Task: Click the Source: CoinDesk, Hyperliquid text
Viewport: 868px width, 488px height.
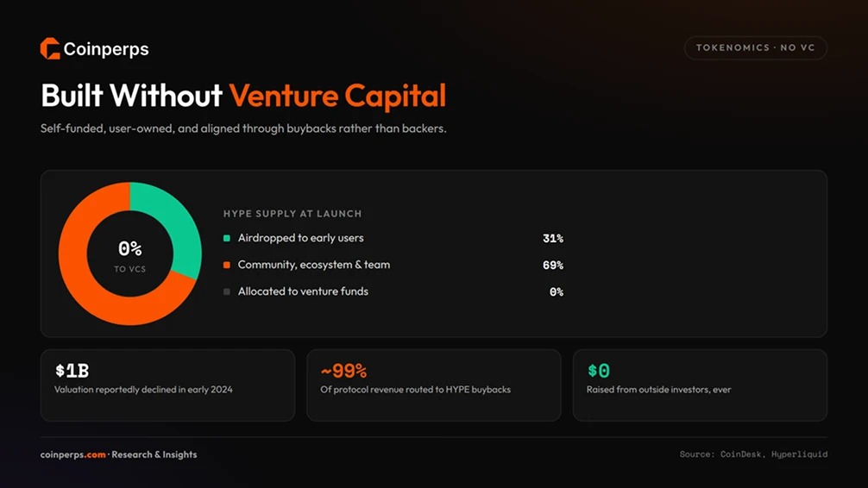Action: 753,454
